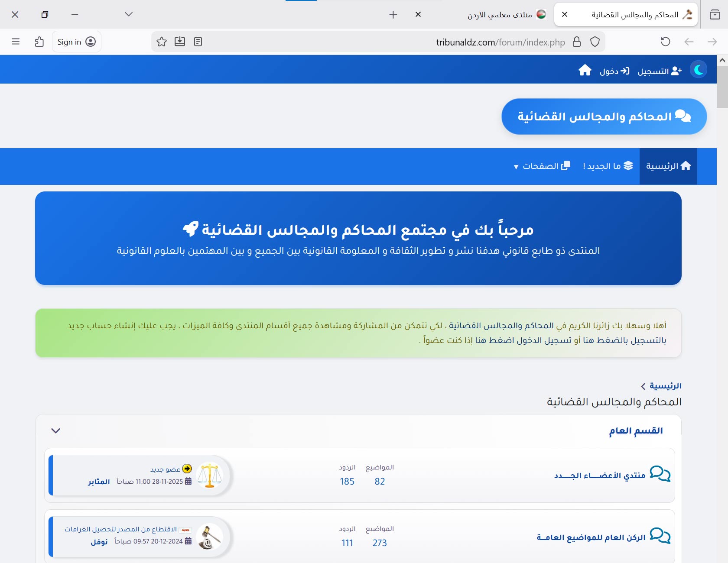The image size is (728, 563).
Task: Close the المحاكم والمجالس القضائية tab
Action: (x=565, y=14)
